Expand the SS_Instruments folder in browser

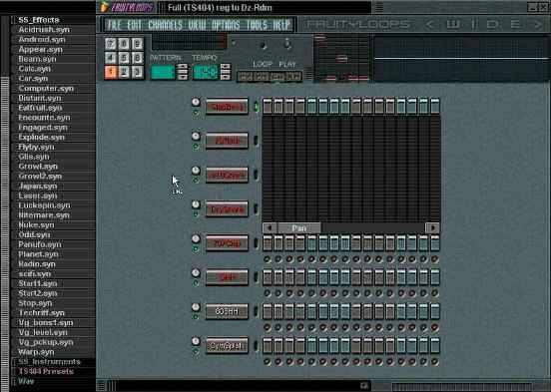point(49,361)
